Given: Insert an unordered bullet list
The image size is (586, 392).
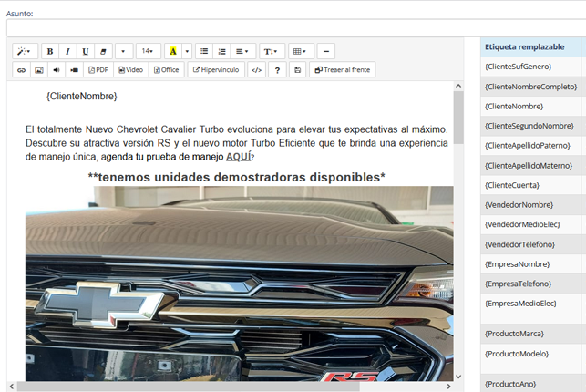Looking at the screenshot, I should click(204, 51).
